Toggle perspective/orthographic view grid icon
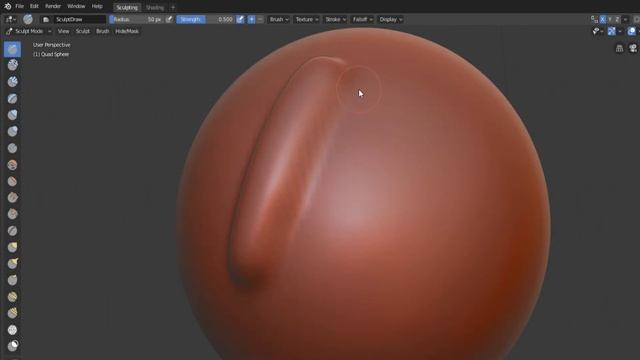Screen dimensions: 640x360 [x=619, y=49]
